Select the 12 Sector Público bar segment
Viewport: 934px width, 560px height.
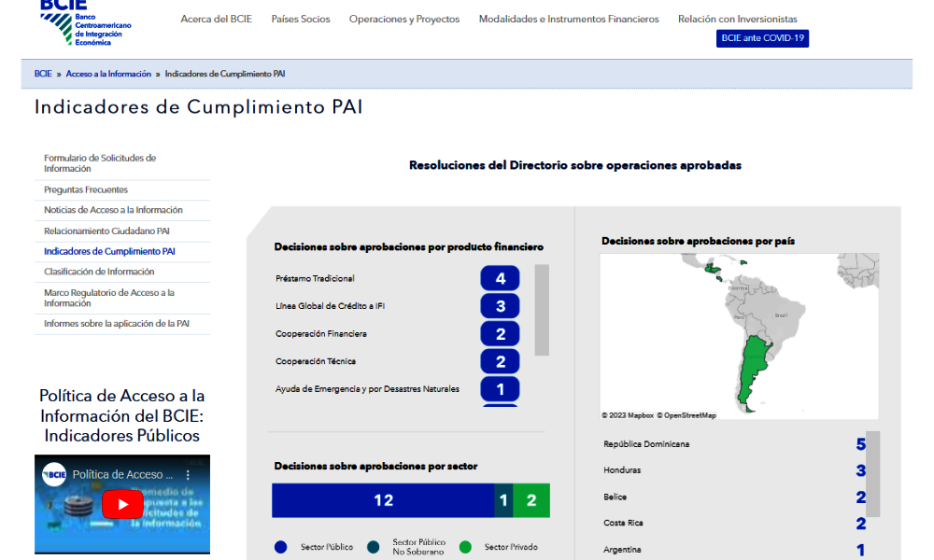[x=383, y=500]
